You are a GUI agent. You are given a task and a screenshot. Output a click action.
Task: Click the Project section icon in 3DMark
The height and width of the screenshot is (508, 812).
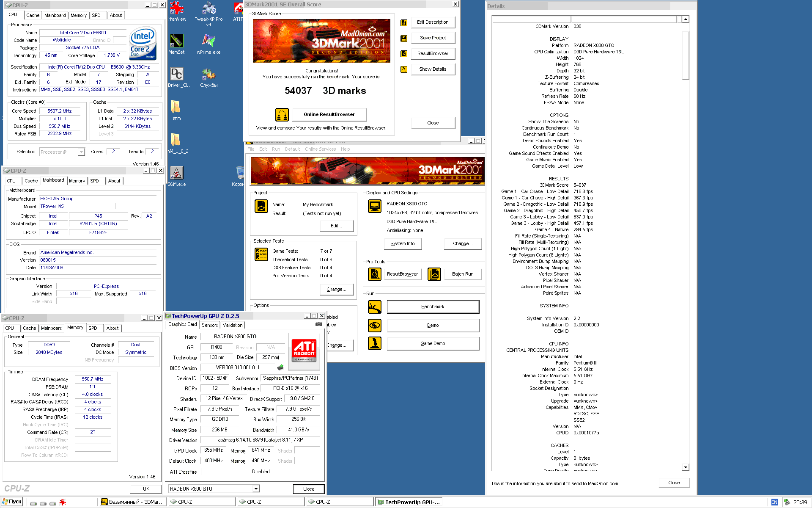coord(261,206)
